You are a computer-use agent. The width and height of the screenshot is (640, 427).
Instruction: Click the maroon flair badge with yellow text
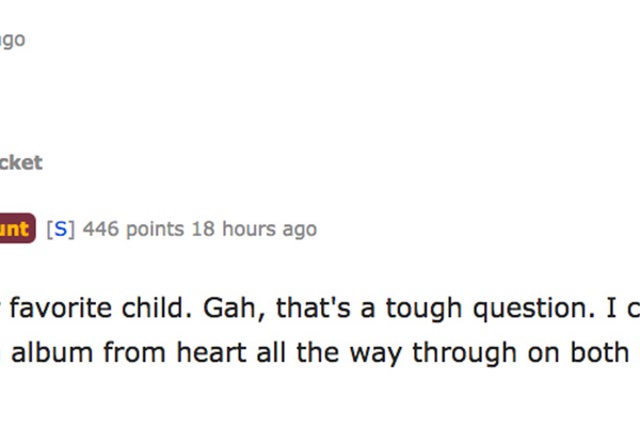[x=17, y=228]
